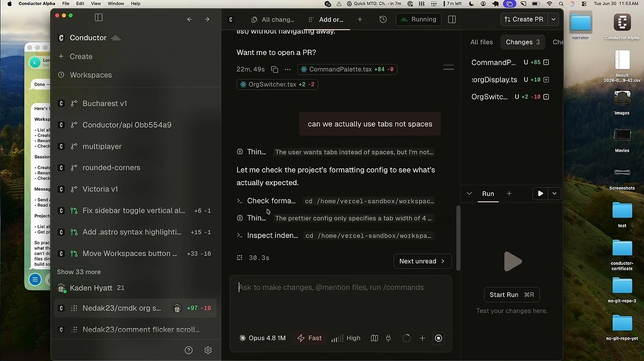644x361 pixels.
Task: Open the OrgSwitcher.tsx file chip
Action: 277,84
